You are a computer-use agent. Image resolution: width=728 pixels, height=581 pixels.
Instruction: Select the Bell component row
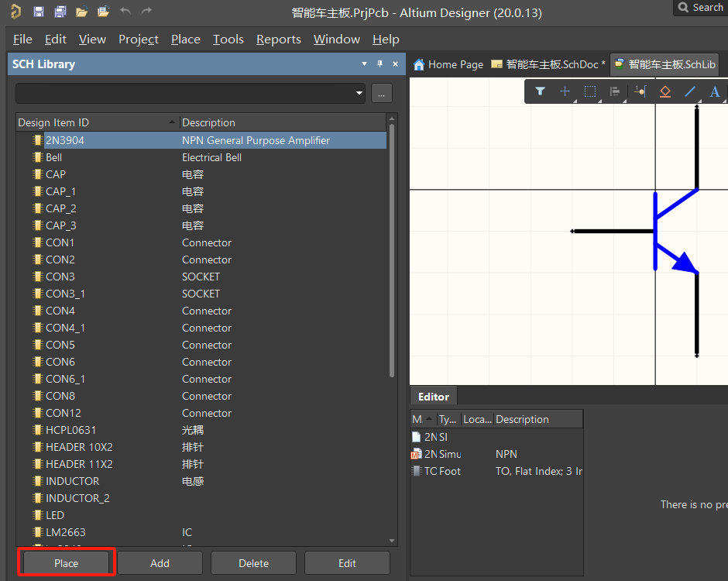click(201, 157)
